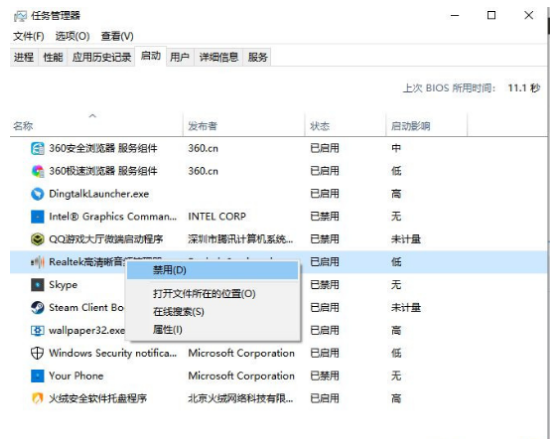The image size is (554, 439).
Task: Click the 360安全浏览器 服务组件 icon
Action: tap(37, 148)
